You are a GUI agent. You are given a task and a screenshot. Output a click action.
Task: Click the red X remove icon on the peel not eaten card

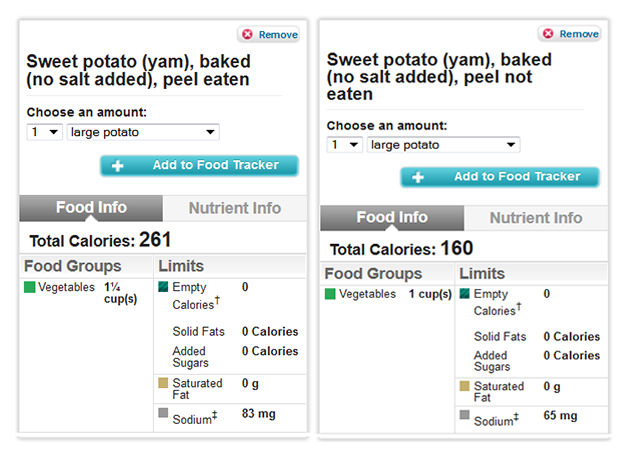click(548, 33)
